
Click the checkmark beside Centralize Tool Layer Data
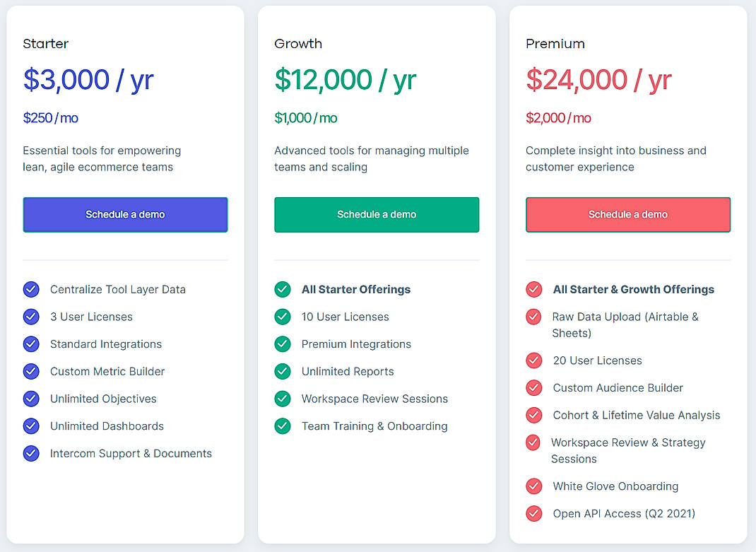point(31,289)
